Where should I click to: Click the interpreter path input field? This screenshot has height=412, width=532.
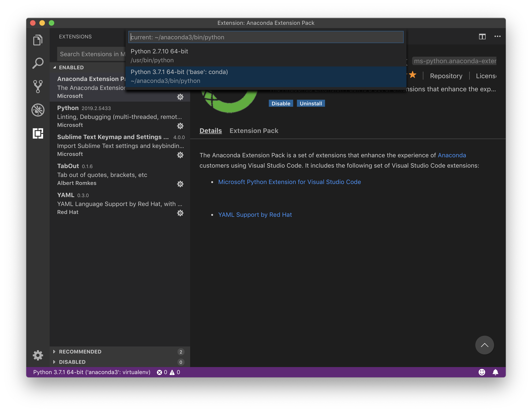[266, 37]
